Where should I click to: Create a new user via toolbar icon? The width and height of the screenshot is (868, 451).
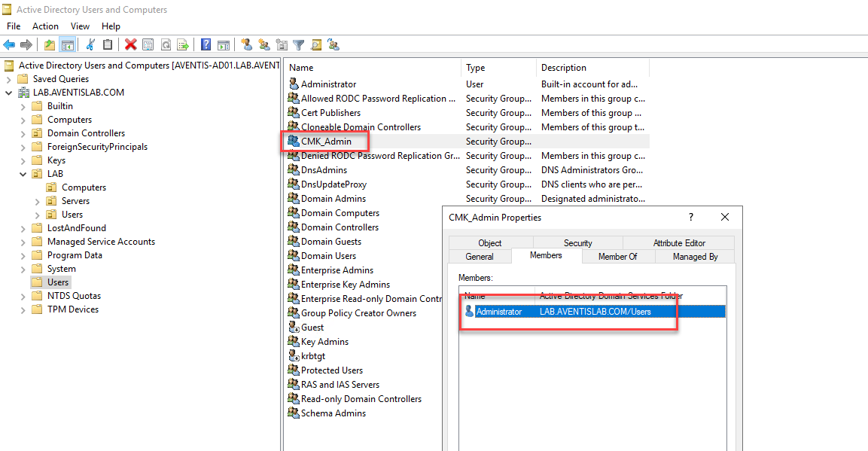[246, 44]
